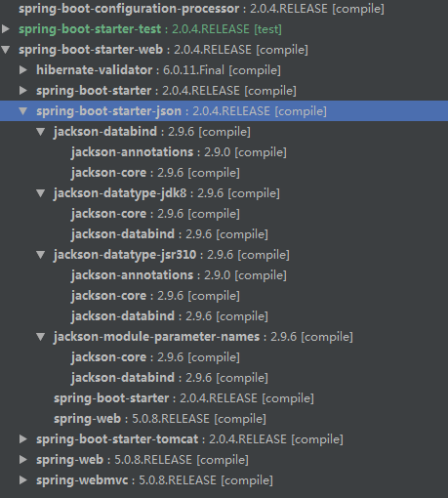Collapse the jackson-datatype-jdk8 arrow
The width and height of the screenshot is (448, 498).
[41, 193]
